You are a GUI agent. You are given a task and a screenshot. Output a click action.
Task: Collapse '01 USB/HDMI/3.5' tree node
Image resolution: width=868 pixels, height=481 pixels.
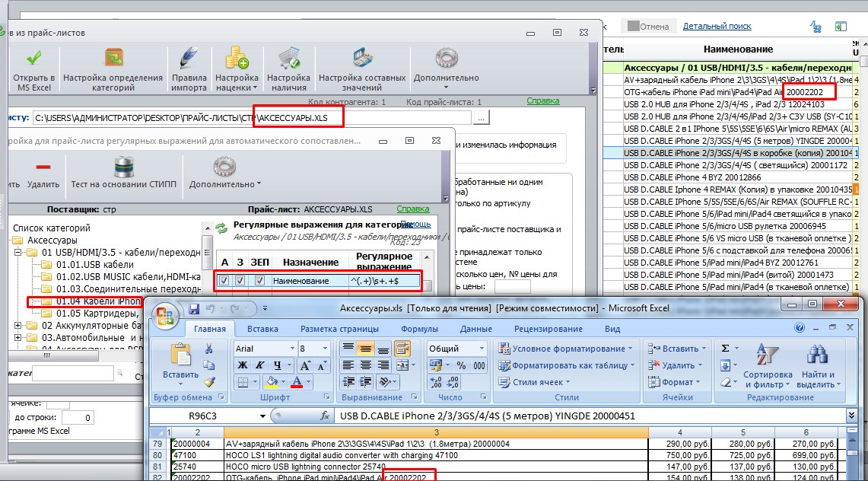[x=17, y=253]
